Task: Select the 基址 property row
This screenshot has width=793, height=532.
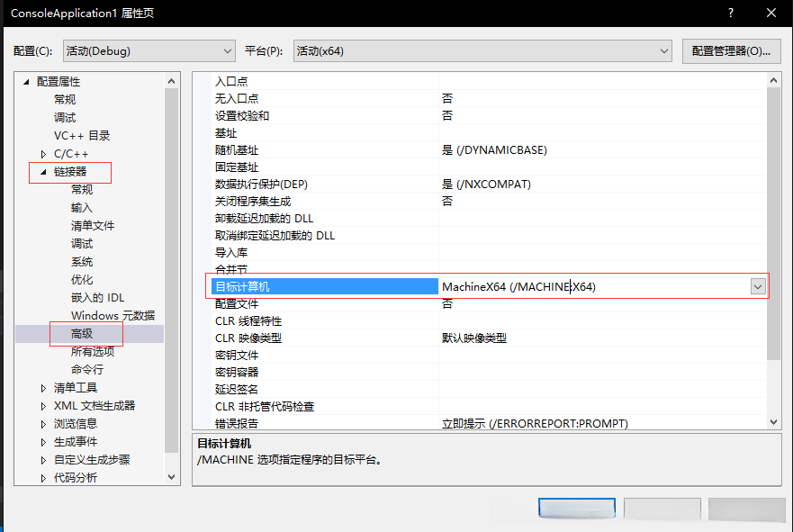Action: coord(489,133)
